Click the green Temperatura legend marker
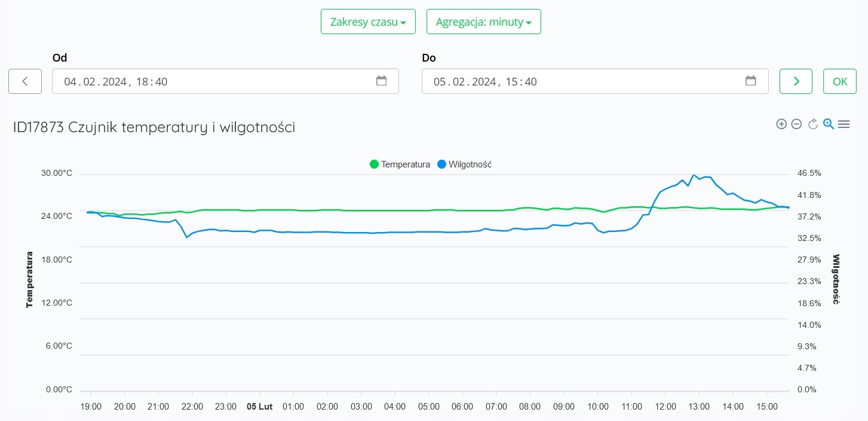 click(375, 164)
